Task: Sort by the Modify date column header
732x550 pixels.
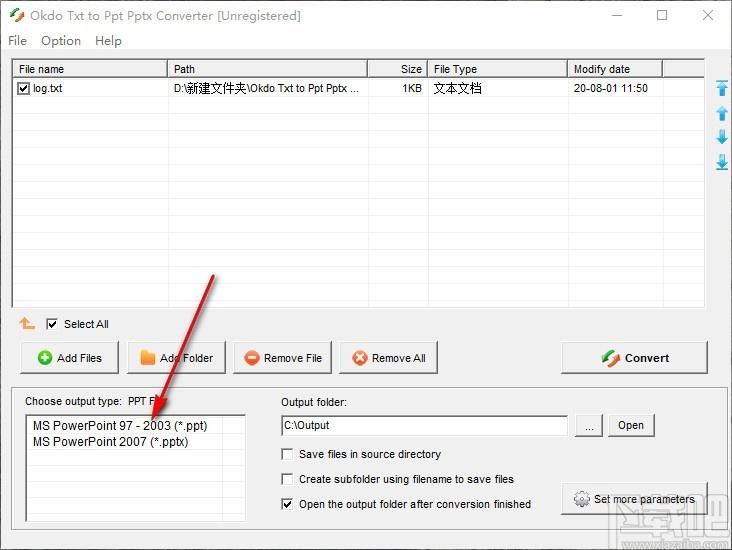Action: tap(615, 69)
